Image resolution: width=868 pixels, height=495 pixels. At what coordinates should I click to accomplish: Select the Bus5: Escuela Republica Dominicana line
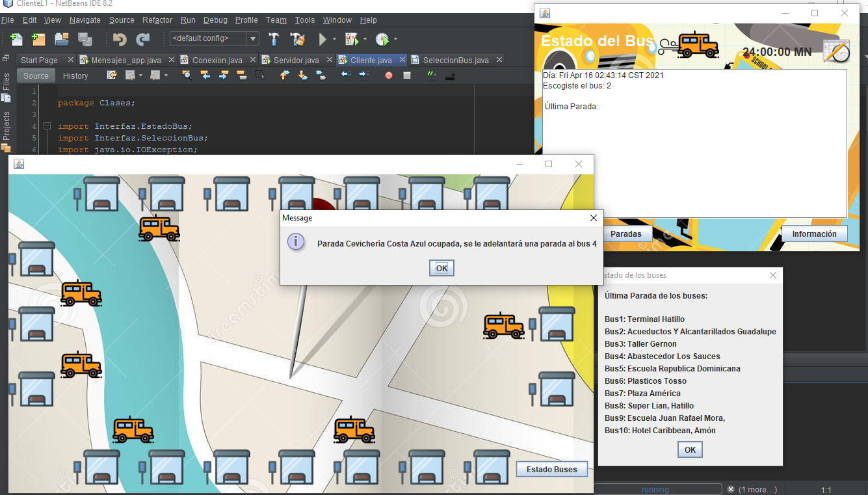[x=672, y=368]
